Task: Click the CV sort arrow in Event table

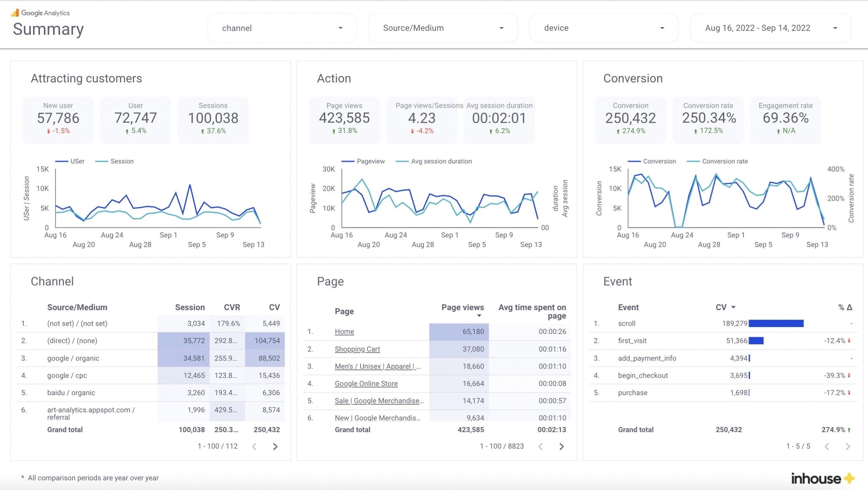Action: click(733, 307)
